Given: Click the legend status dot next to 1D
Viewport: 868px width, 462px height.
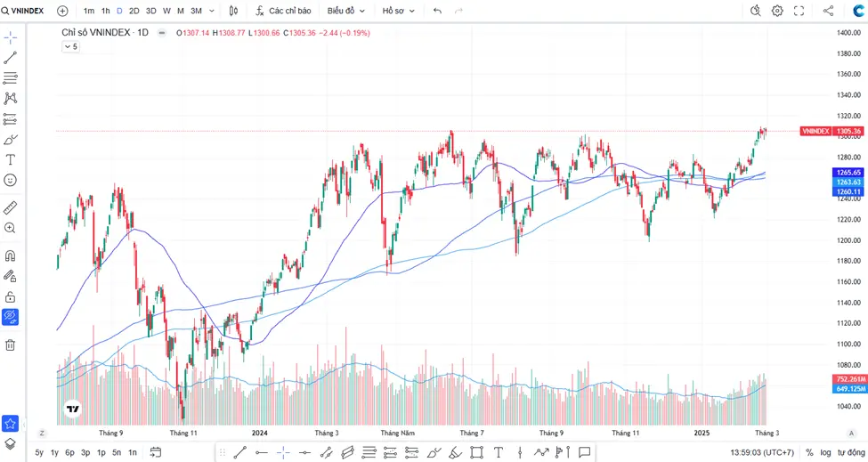Looking at the screenshot, I should (x=162, y=33).
